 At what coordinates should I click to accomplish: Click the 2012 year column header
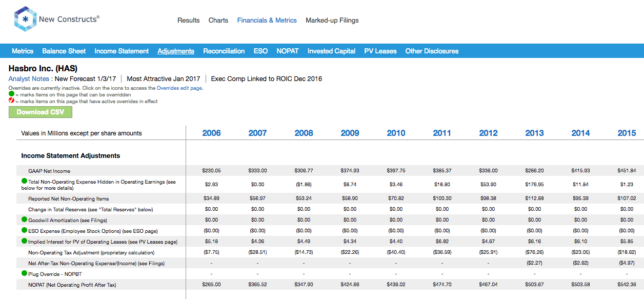(488, 133)
